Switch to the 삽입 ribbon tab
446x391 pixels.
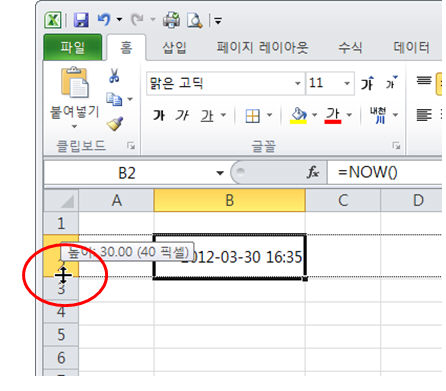point(174,47)
